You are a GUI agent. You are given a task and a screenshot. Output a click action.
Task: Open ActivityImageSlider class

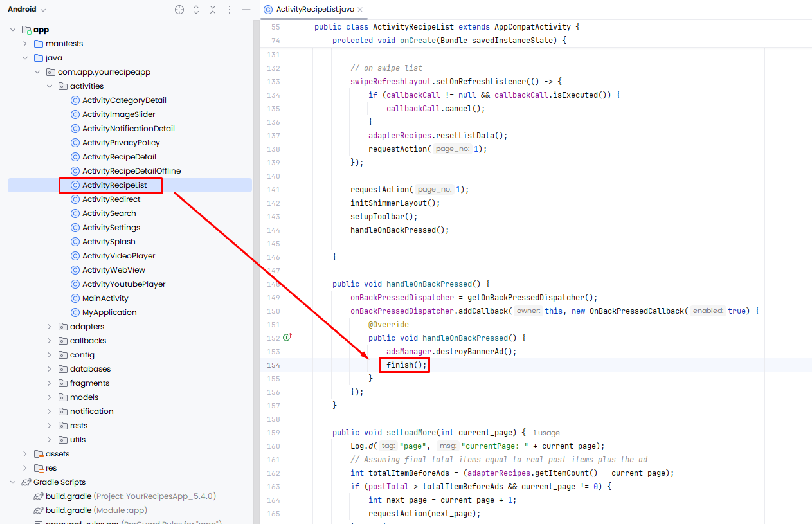[x=119, y=114]
